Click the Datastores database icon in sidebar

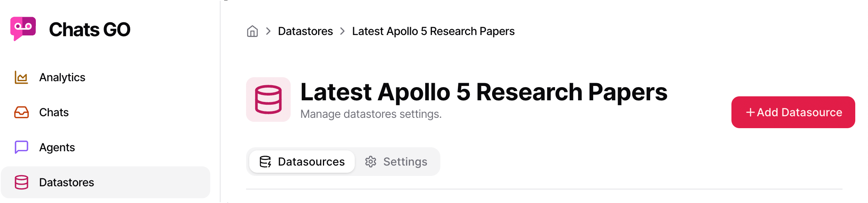(21, 182)
